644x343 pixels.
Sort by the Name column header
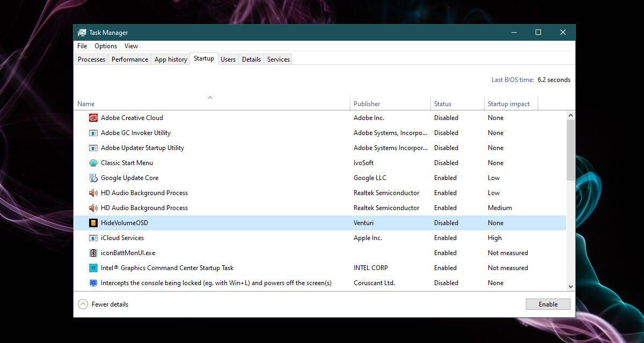(x=212, y=104)
